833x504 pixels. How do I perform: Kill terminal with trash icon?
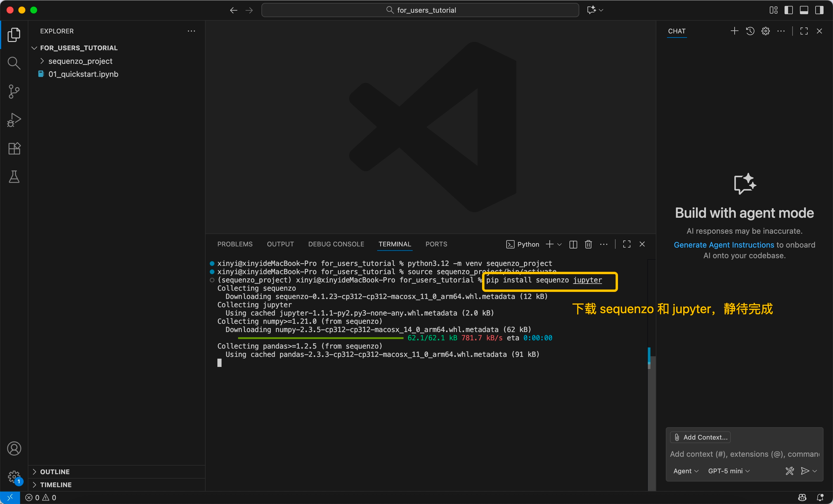pyautogui.click(x=588, y=244)
